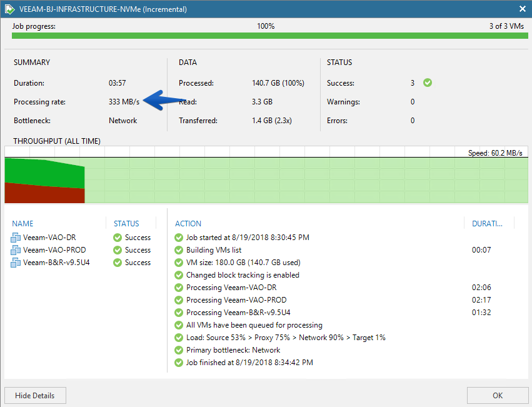Click the '00:07' duration value
The width and height of the screenshot is (532, 407).
pos(481,250)
